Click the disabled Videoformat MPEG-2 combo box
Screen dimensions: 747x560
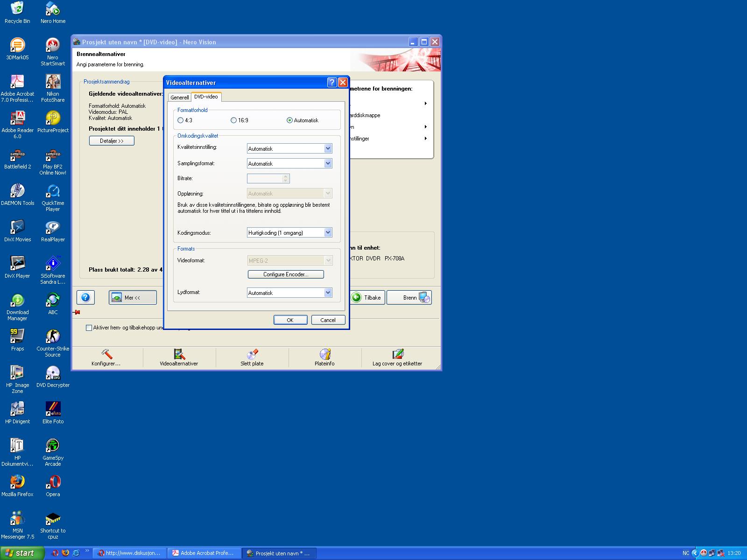(x=289, y=260)
